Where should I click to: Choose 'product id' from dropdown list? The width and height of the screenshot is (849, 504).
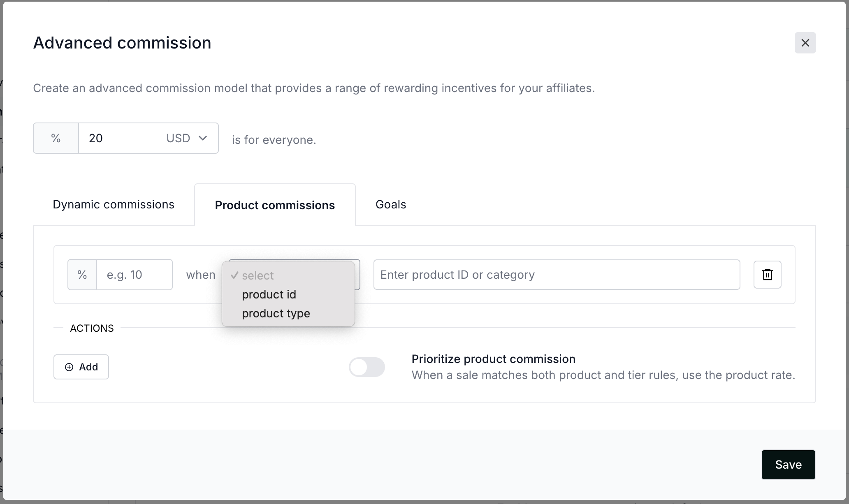[x=269, y=294]
